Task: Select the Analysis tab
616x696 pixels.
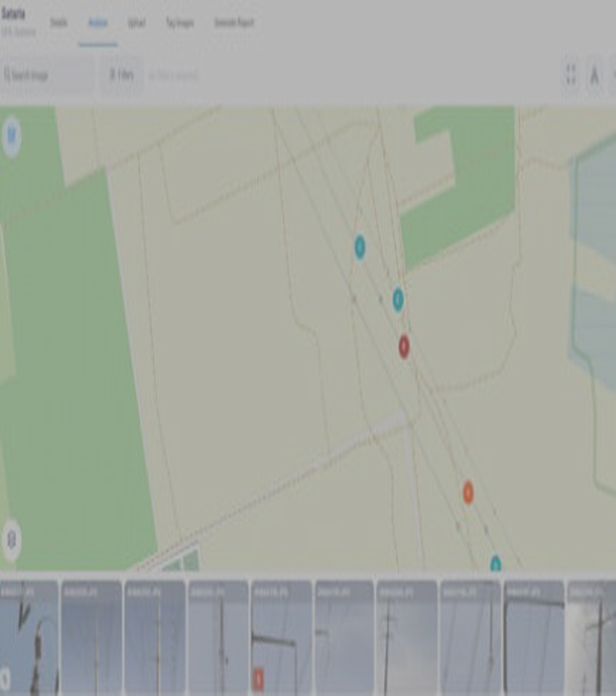Action: tap(98, 22)
